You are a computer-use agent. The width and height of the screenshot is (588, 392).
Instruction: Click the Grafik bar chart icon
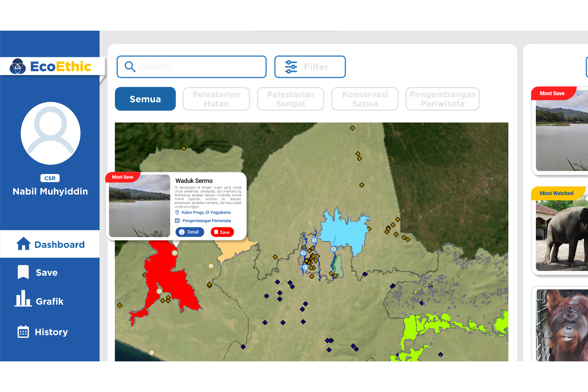tap(23, 299)
